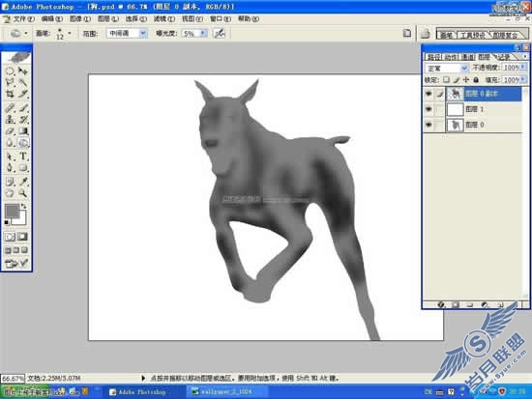Toggle lock transparent pixels checkbox
Image resolution: width=532 pixels, height=399 pixels.
pyautogui.click(x=446, y=80)
